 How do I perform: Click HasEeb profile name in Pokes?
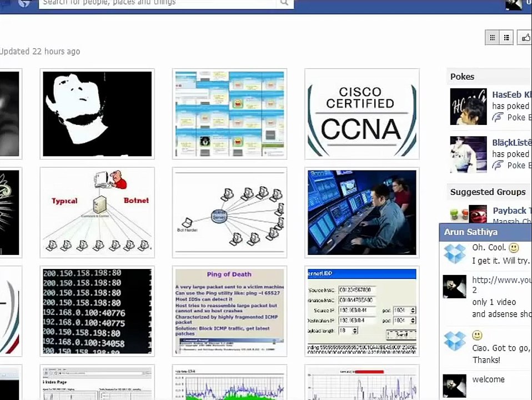pos(511,95)
